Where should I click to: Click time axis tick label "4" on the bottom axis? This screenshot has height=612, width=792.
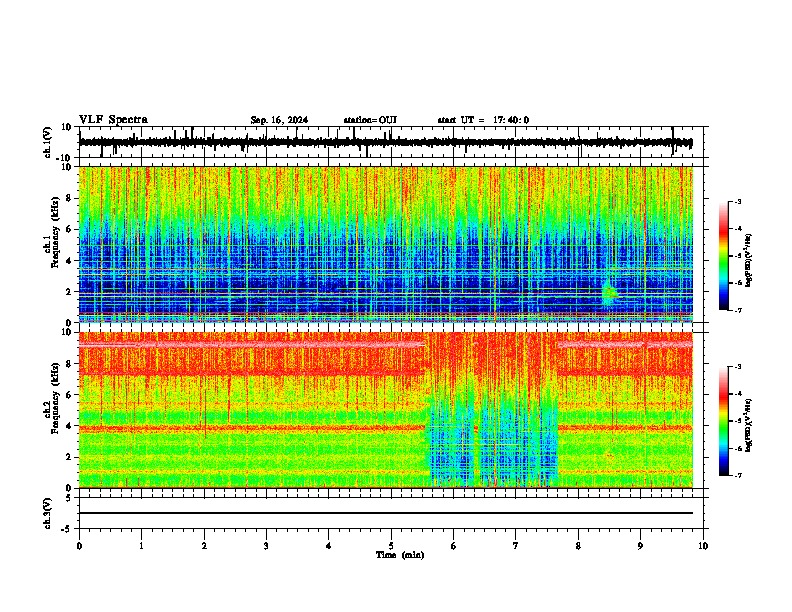coord(329,546)
